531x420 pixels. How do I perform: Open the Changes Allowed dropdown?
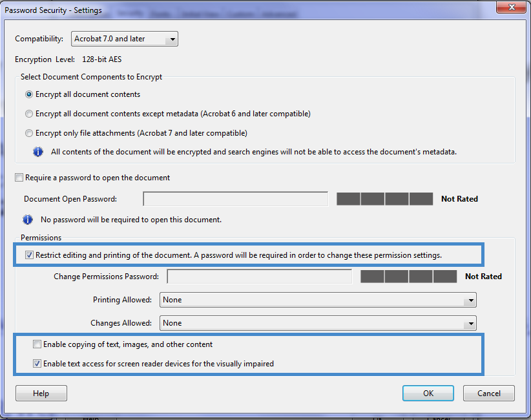[x=318, y=323]
